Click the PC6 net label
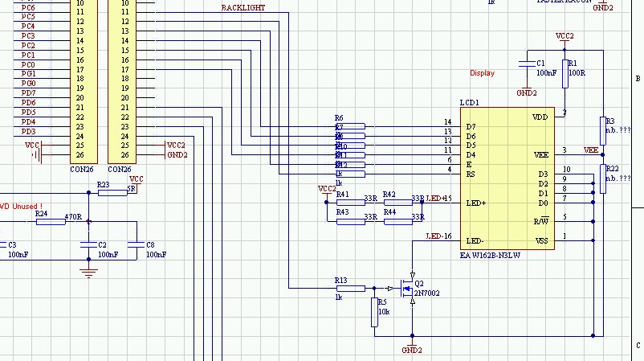The width and height of the screenshot is (644, 361). click(x=28, y=7)
